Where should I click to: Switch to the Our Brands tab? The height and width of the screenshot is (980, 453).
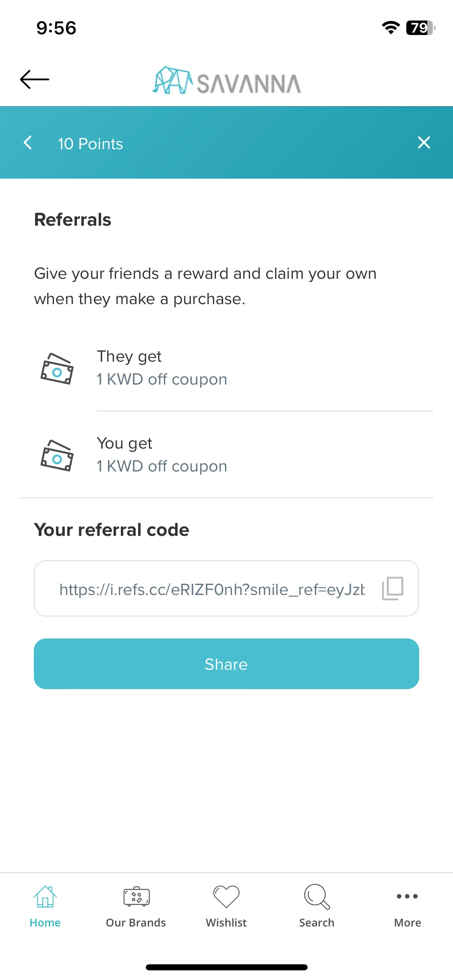[136, 907]
